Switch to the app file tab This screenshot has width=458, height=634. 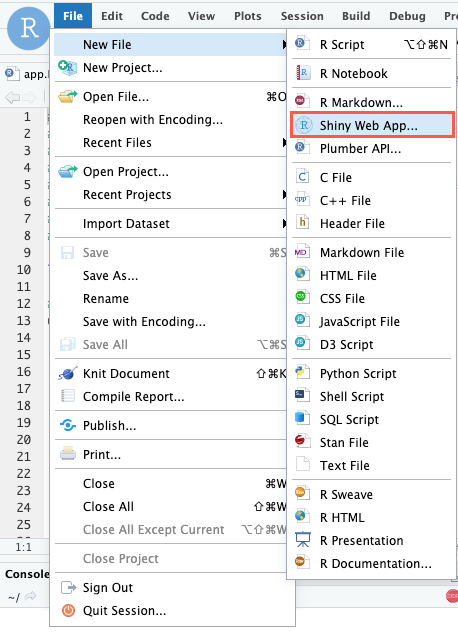click(27, 74)
